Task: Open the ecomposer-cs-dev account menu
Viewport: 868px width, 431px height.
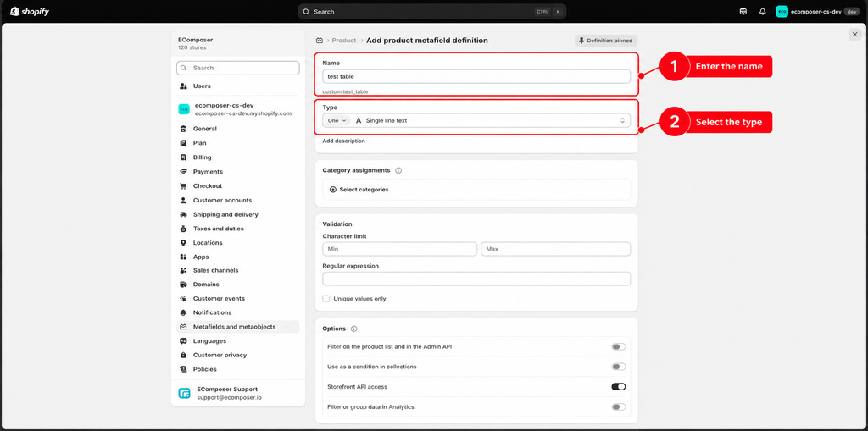Action: [x=818, y=11]
